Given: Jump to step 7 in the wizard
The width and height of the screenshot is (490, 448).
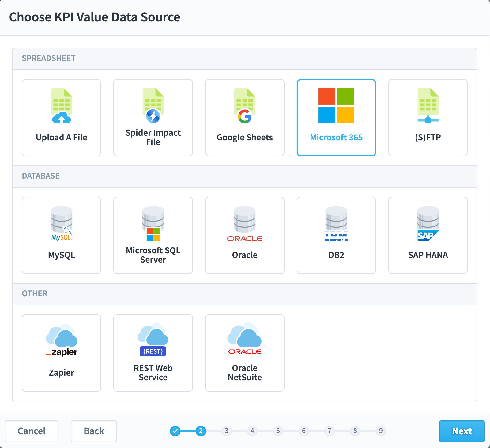Looking at the screenshot, I should tap(330, 431).
